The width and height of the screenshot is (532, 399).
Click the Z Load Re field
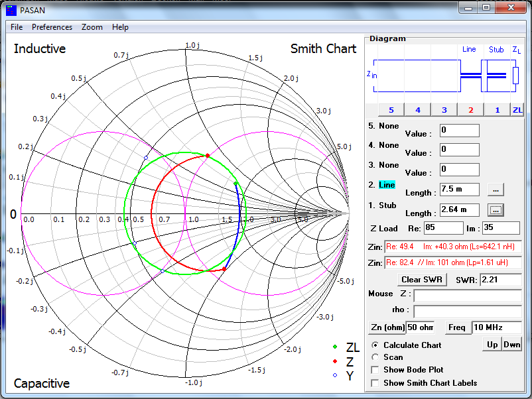[x=444, y=228]
